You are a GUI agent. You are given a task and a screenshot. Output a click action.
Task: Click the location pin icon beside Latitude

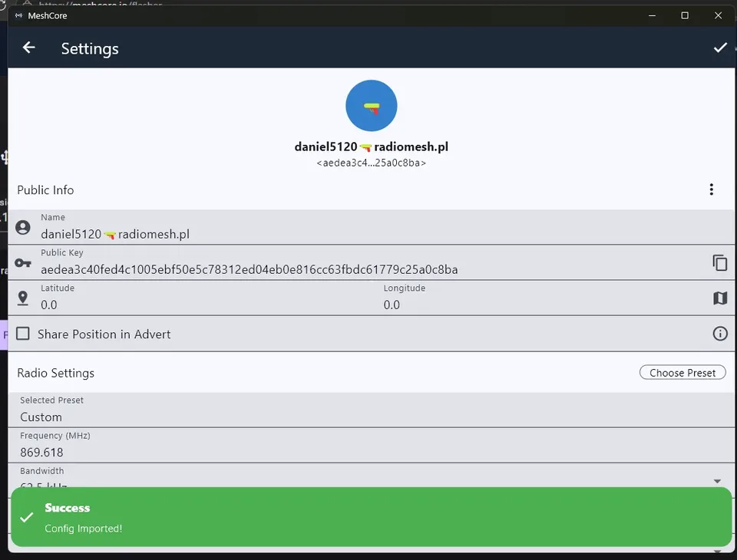(x=22, y=298)
